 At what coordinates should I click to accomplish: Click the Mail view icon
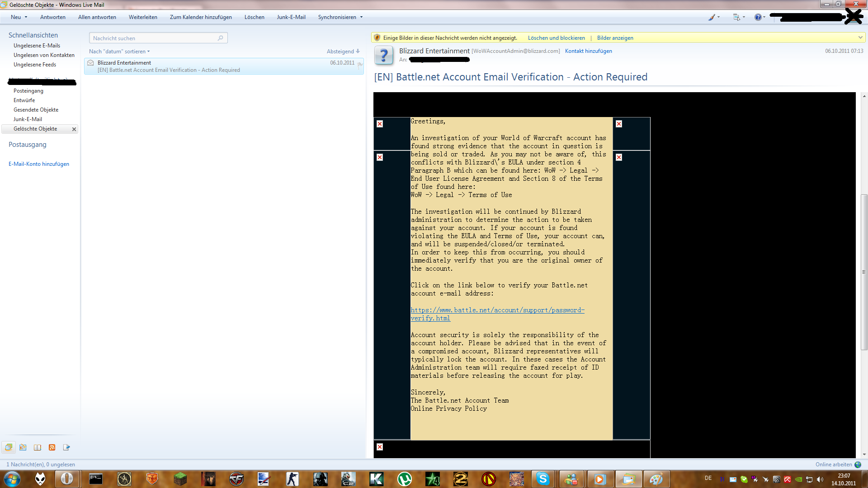(9, 447)
